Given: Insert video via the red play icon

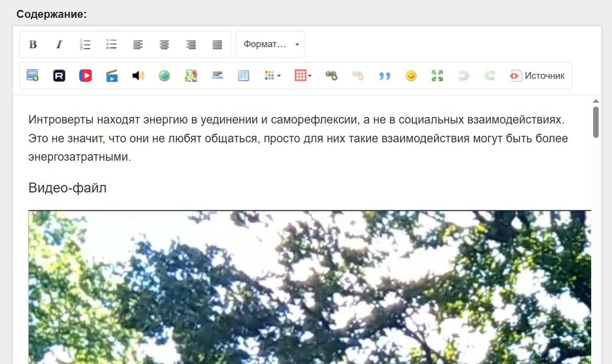Looking at the screenshot, I should point(85,76).
